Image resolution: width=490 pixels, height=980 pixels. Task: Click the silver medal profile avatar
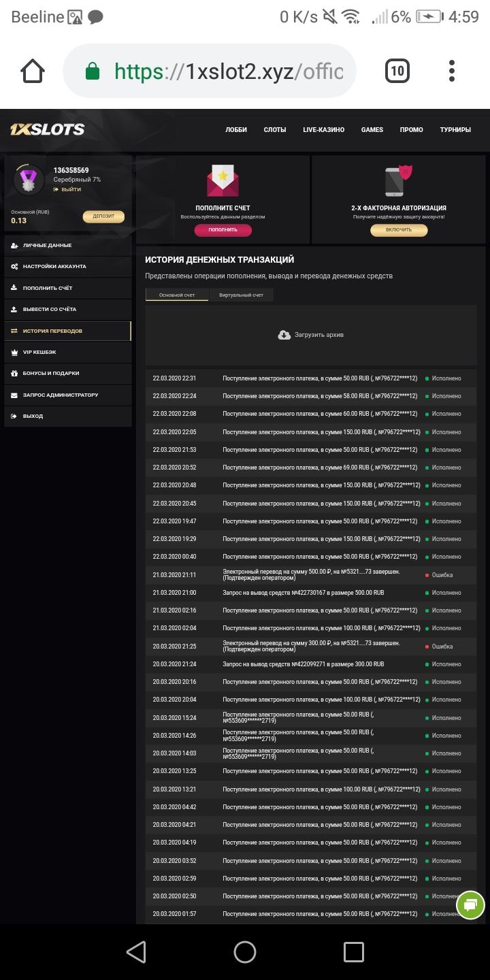click(x=29, y=180)
